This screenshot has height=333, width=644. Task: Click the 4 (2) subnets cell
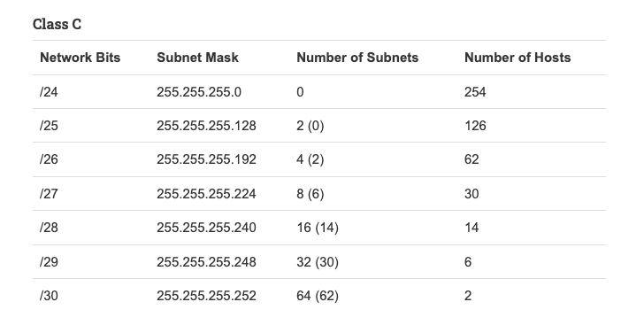click(310, 159)
